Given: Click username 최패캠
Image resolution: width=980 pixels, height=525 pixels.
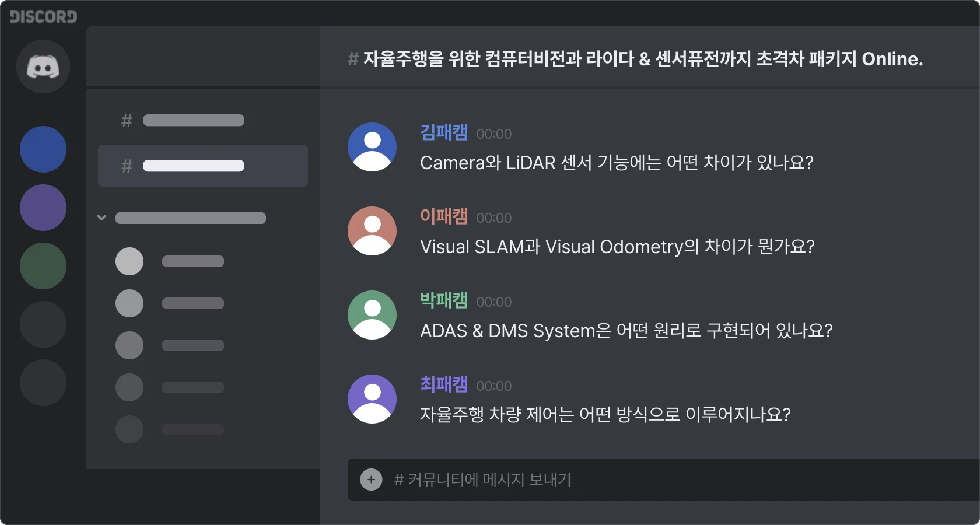Looking at the screenshot, I should [444, 384].
